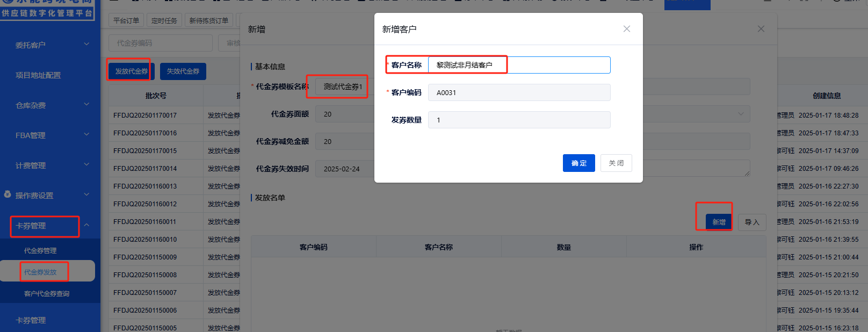This screenshot has width=868, height=332.
Task: Expand the 委托客户 sidebar menu chevron
Action: (86, 44)
